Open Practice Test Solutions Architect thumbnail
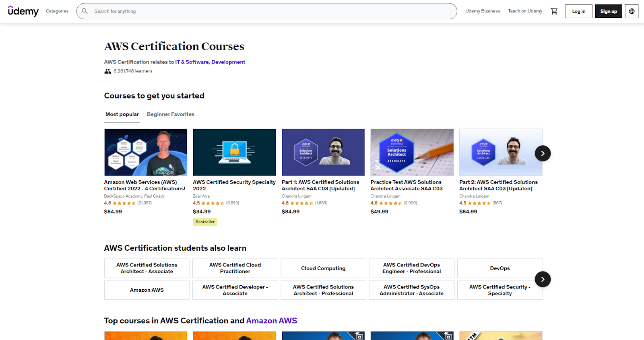This screenshot has width=644, height=340. coord(412,152)
